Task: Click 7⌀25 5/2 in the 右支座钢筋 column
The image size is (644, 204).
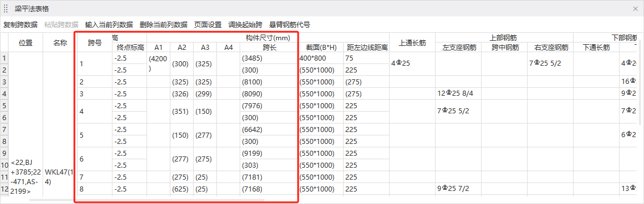Action: 551,64
